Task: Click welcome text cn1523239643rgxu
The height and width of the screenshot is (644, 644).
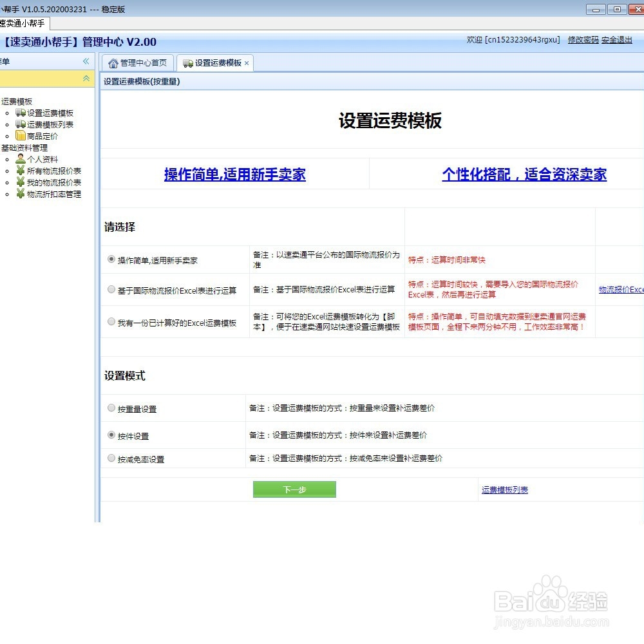Action: 513,40
